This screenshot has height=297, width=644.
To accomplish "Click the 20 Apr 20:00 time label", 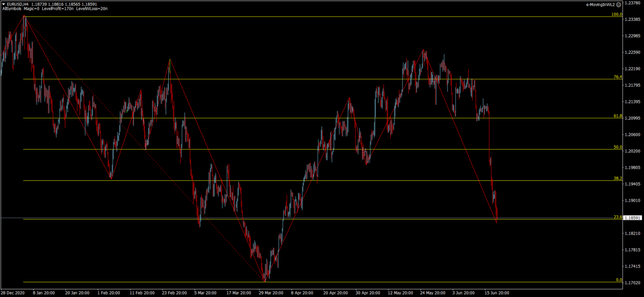I will [x=335, y=293].
